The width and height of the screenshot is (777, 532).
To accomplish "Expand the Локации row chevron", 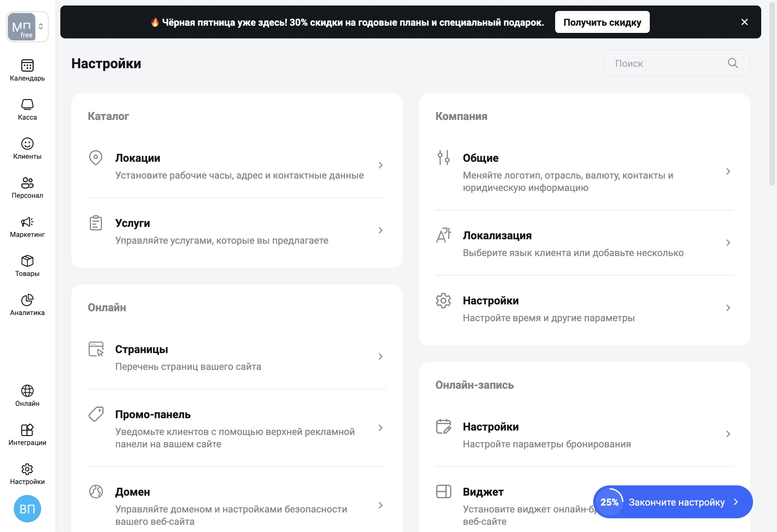I will (380, 165).
